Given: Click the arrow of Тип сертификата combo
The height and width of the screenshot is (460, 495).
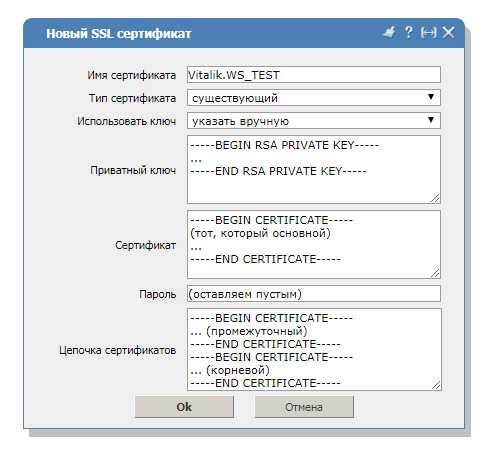Looking at the screenshot, I should (x=431, y=97).
